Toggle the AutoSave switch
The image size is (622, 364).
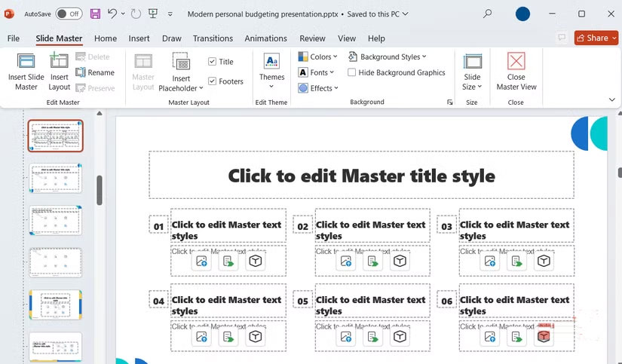point(69,14)
